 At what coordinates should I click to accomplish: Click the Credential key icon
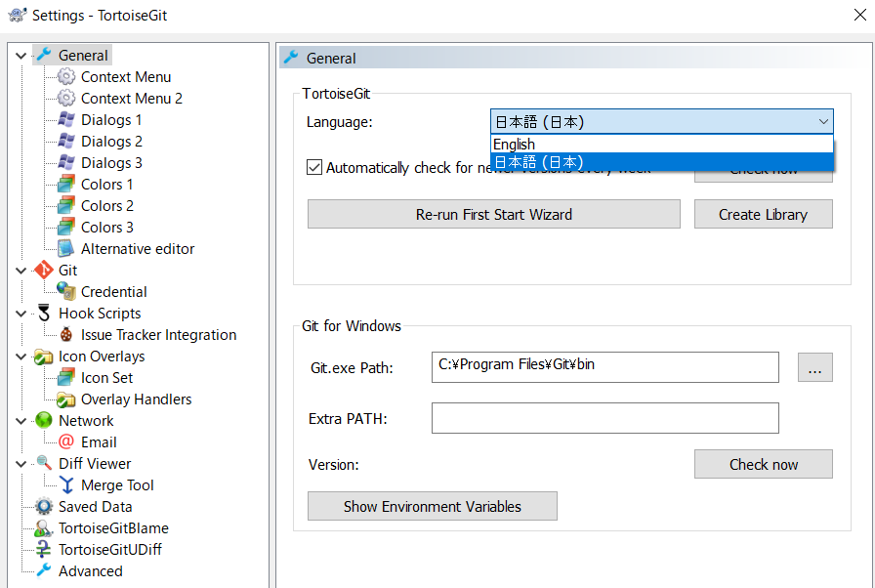pos(66,292)
